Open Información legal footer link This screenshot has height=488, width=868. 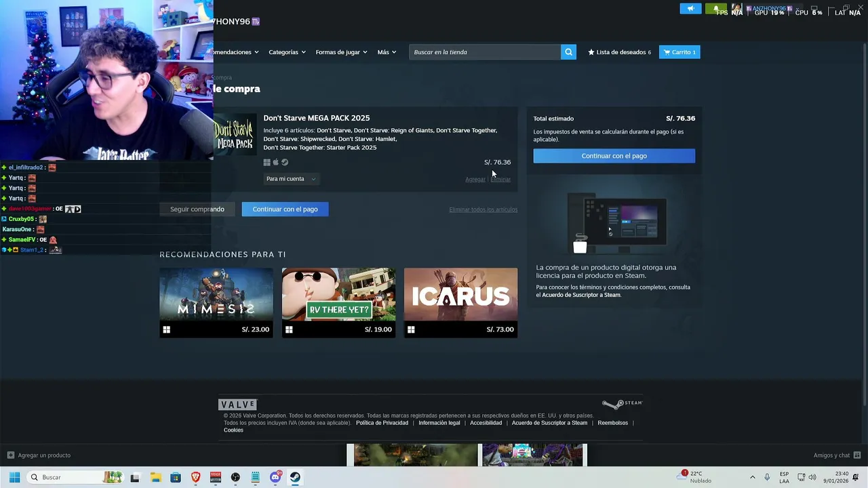tap(439, 423)
